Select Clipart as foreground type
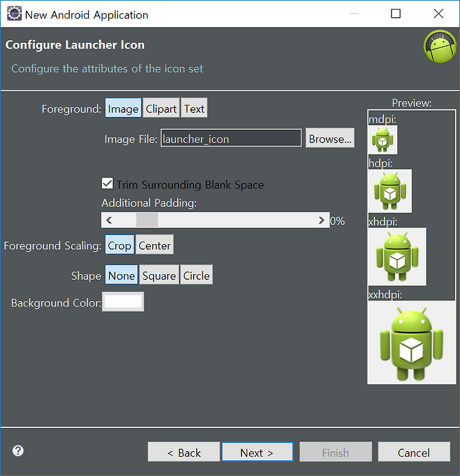 pyautogui.click(x=161, y=109)
